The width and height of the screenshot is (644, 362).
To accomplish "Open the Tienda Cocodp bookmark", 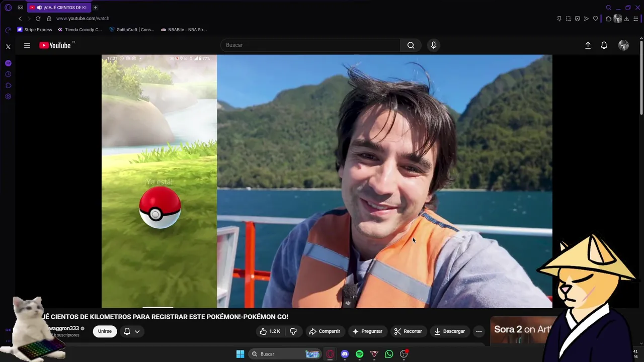I will click(79, 30).
